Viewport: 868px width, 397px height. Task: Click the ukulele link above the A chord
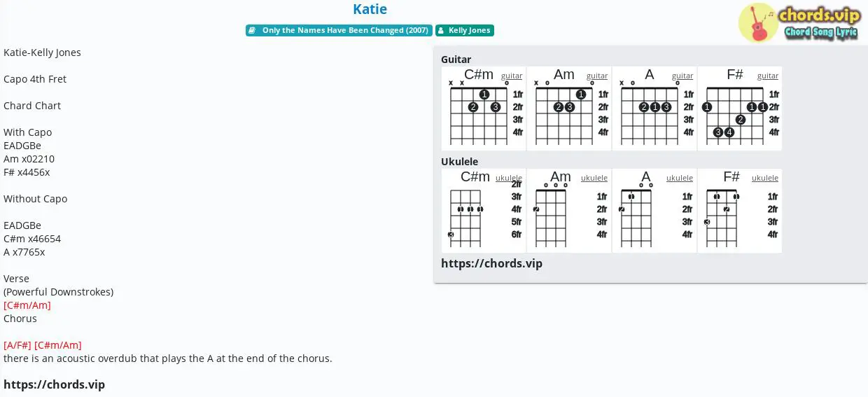point(680,178)
